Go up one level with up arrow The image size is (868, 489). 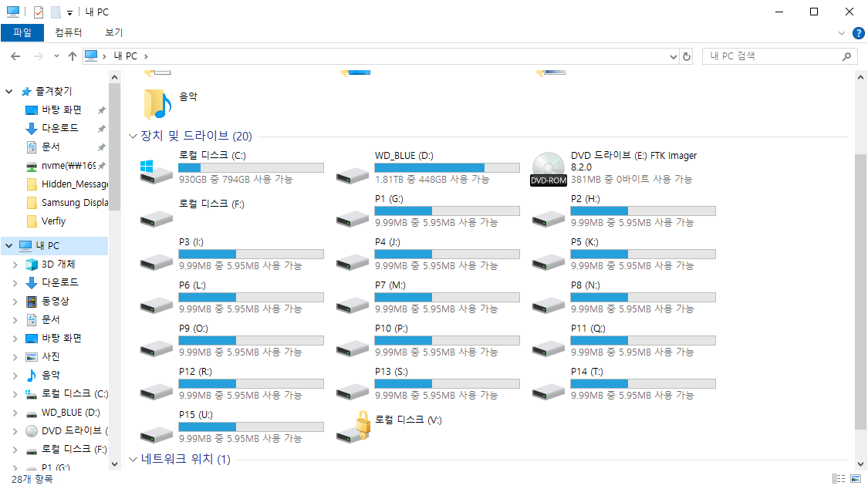point(73,56)
